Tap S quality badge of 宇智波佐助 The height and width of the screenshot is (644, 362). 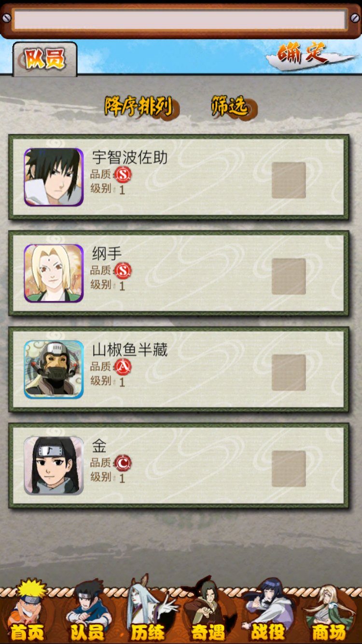(123, 174)
